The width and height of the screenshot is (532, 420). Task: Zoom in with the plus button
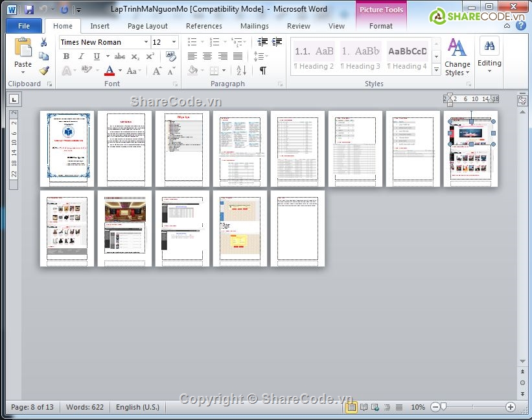click(510, 407)
